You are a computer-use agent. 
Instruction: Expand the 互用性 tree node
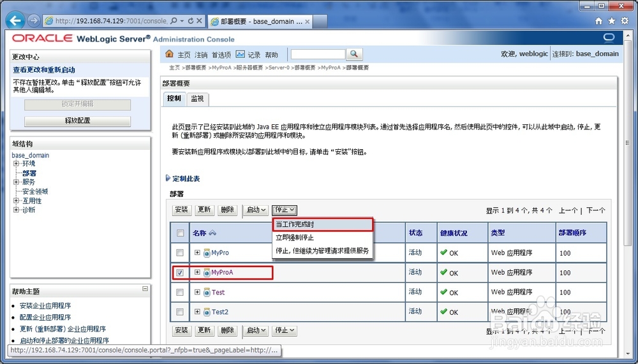pyautogui.click(x=17, y=201)
